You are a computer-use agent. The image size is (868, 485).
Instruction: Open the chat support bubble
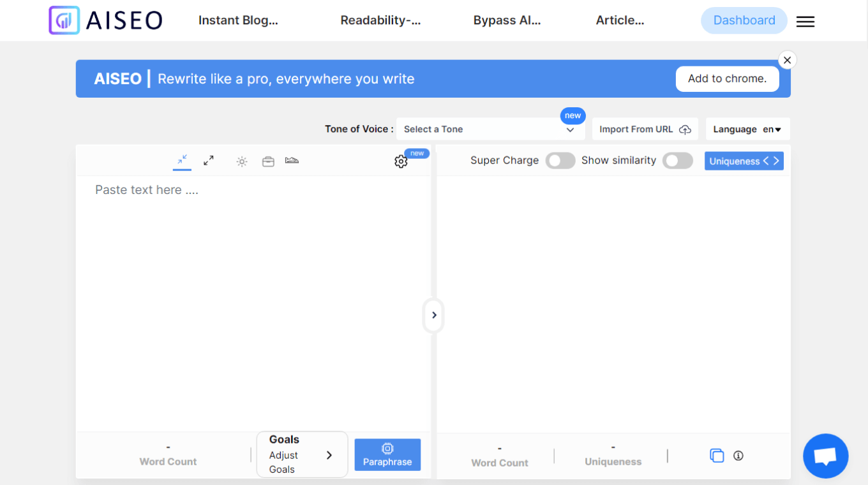825,456
